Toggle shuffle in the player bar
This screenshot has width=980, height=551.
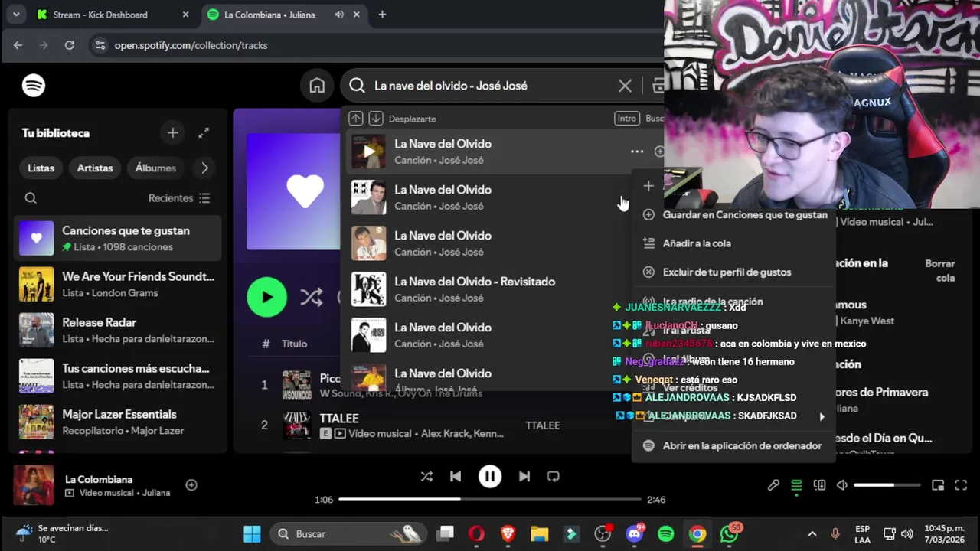(x=426, y=476)
